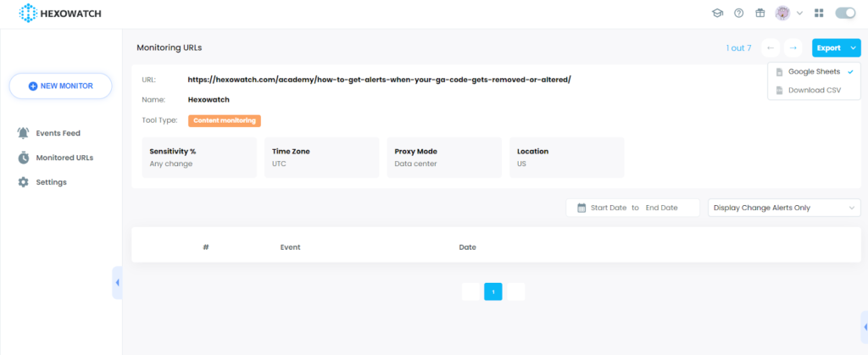Click the Settings gear icon

pos(23,182)
